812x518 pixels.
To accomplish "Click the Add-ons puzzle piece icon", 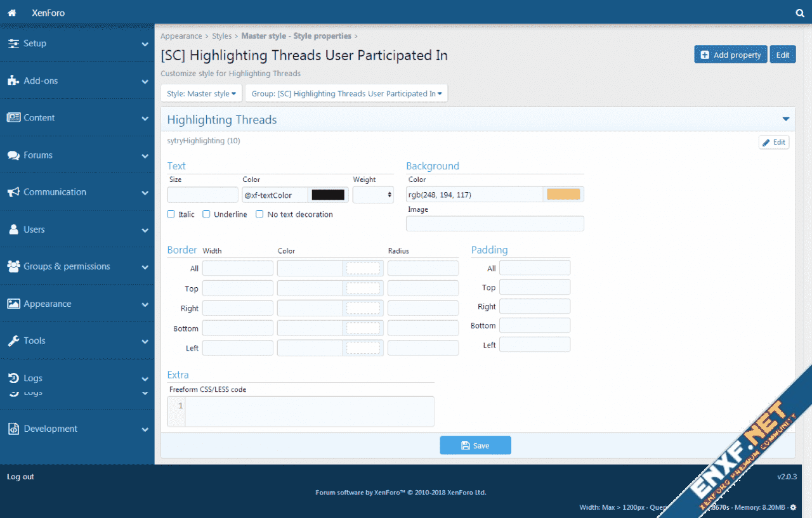I will pyautogui.click(x=13, y=81).
